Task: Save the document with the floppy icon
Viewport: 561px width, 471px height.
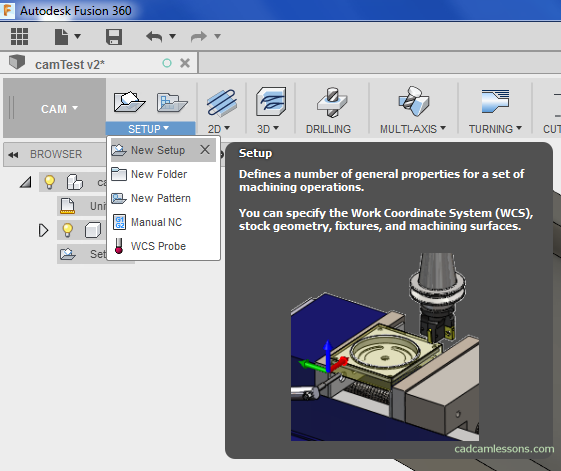Action: [x=114, y=37]
